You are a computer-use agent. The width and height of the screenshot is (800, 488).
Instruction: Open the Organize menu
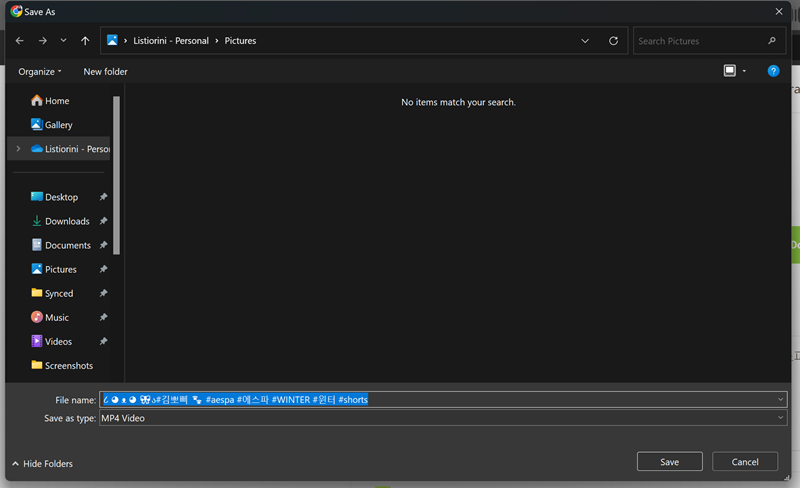[40, 71]
